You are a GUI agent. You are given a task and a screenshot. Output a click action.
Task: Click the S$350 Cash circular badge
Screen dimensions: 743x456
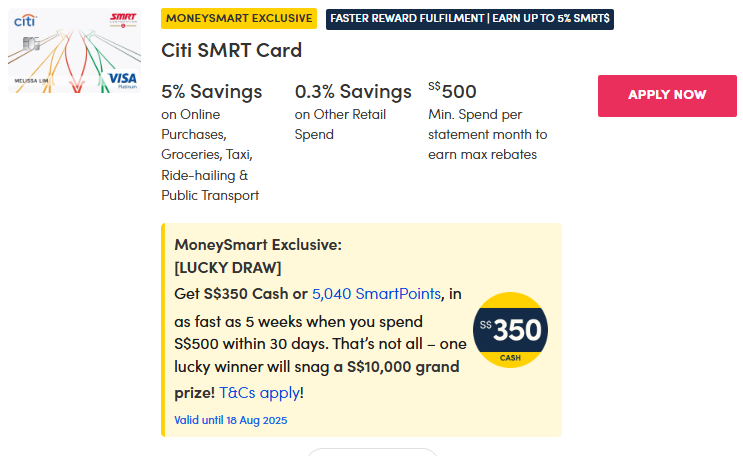[510, 330]
